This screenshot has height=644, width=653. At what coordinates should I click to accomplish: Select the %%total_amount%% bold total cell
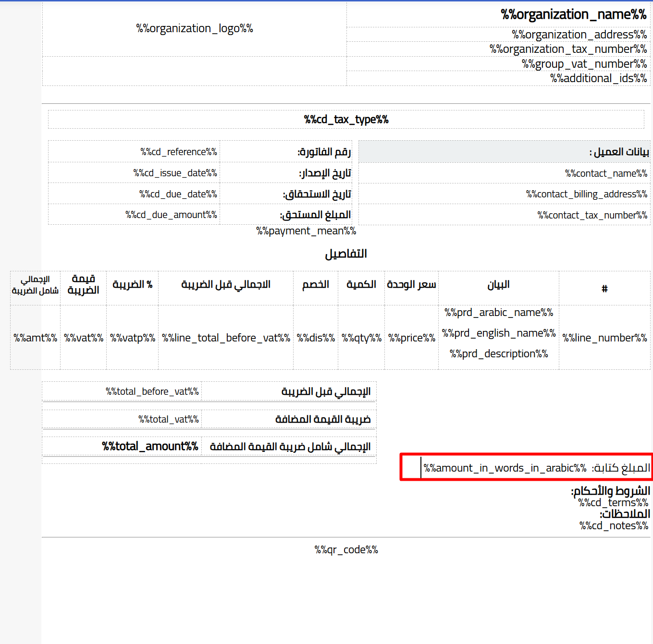tap(149, 446)
